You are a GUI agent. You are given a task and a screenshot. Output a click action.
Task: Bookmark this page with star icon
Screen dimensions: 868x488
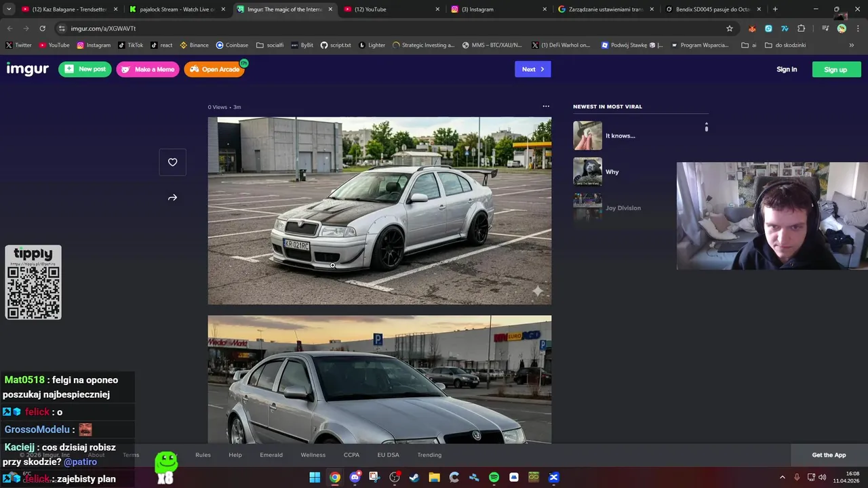730,28
